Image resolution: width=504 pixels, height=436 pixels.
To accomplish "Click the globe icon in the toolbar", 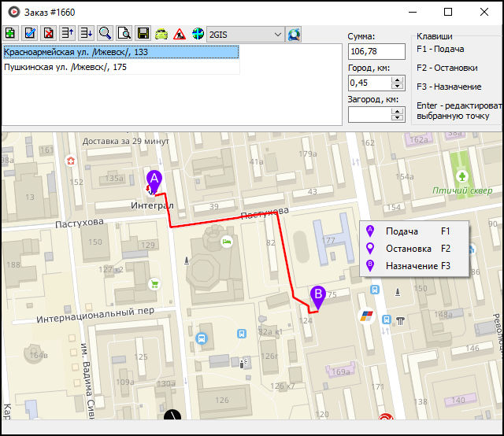I will 198,34.
